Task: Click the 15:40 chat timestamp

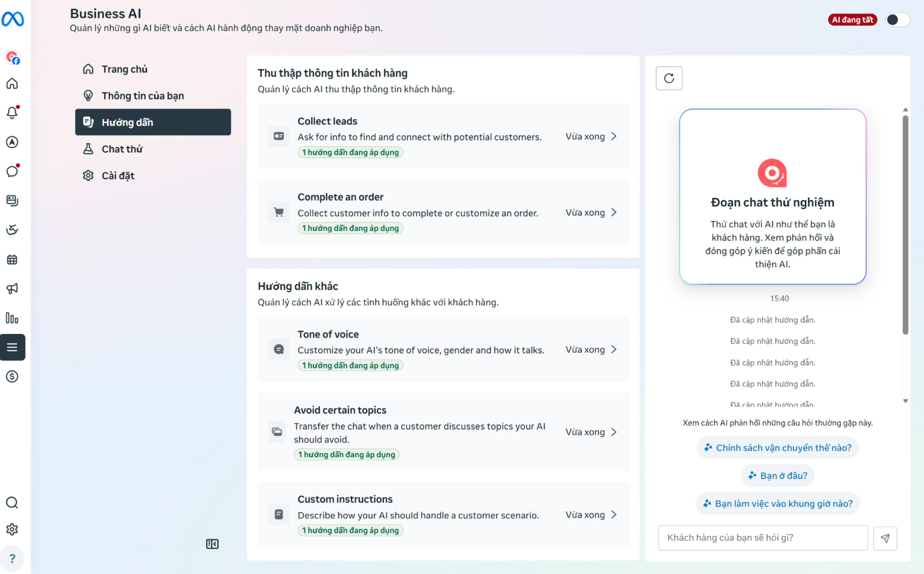Action: coord(779,298)
